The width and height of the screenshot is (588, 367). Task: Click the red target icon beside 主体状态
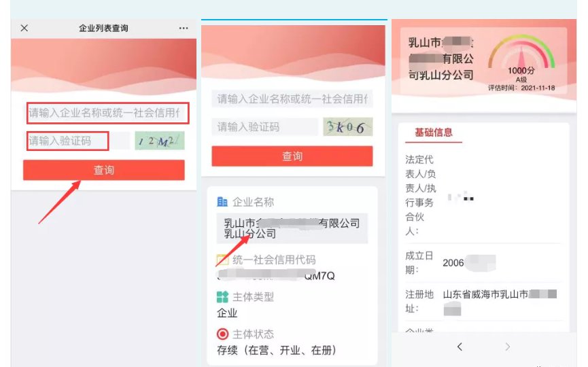pyautogui.click(x=222, y=334)
